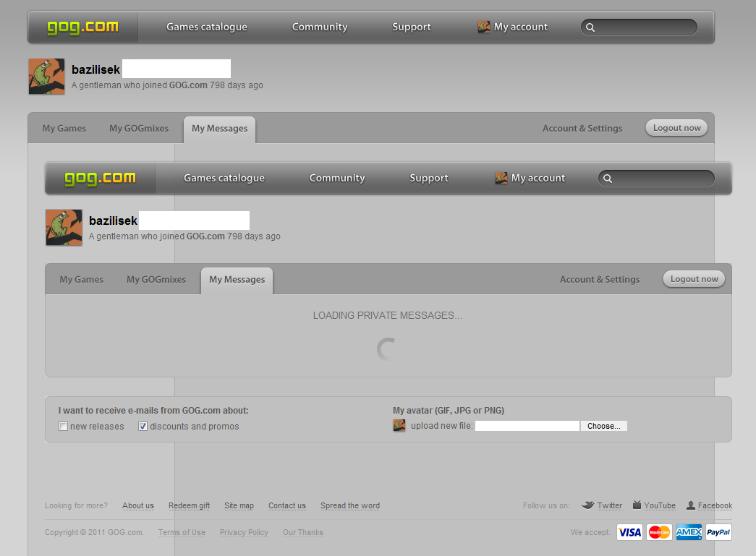Image resolution: width=756 pixels, height=556 pixels.
Task: Uncheck the discounts and promos checkbox
Action: [x=143, y=426]
